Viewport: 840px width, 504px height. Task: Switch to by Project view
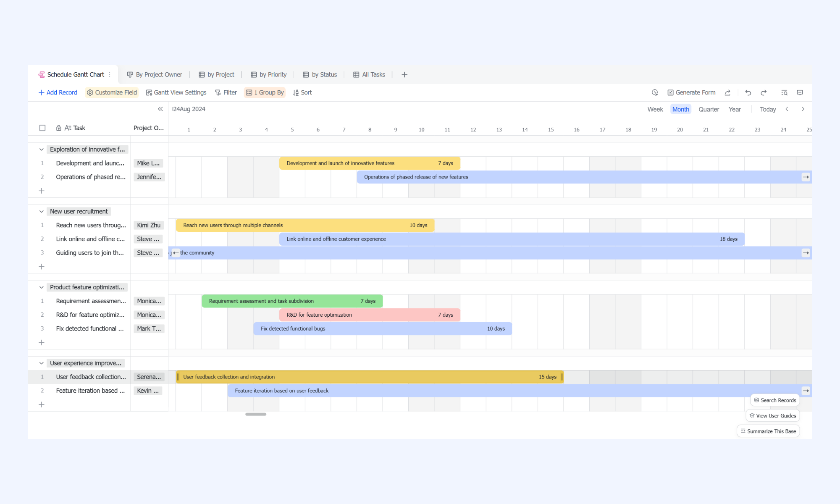216,74
